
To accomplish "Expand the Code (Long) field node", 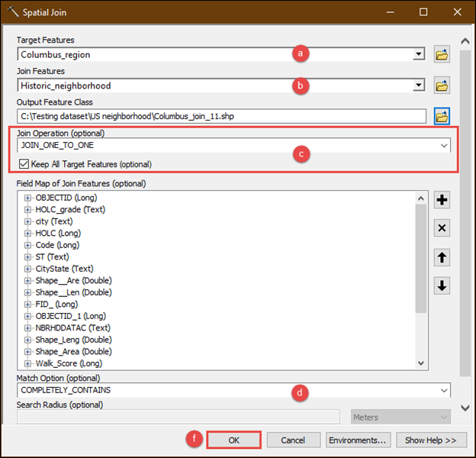I will click(x=27, y=245).
